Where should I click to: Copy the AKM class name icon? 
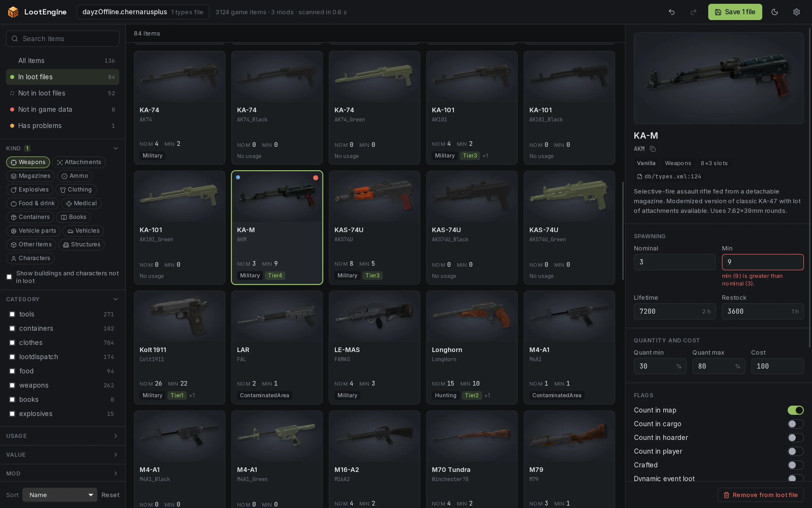coord(653,149)
